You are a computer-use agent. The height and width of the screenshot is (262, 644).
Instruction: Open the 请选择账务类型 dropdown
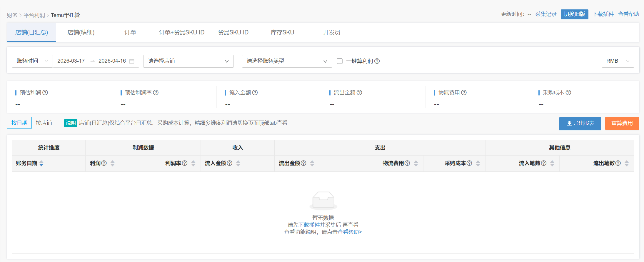coord(287,61)
